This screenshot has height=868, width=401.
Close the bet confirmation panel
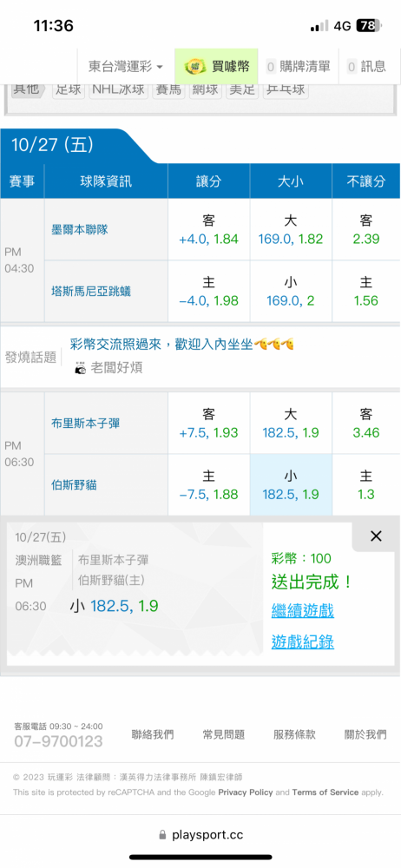pos(376,536)
